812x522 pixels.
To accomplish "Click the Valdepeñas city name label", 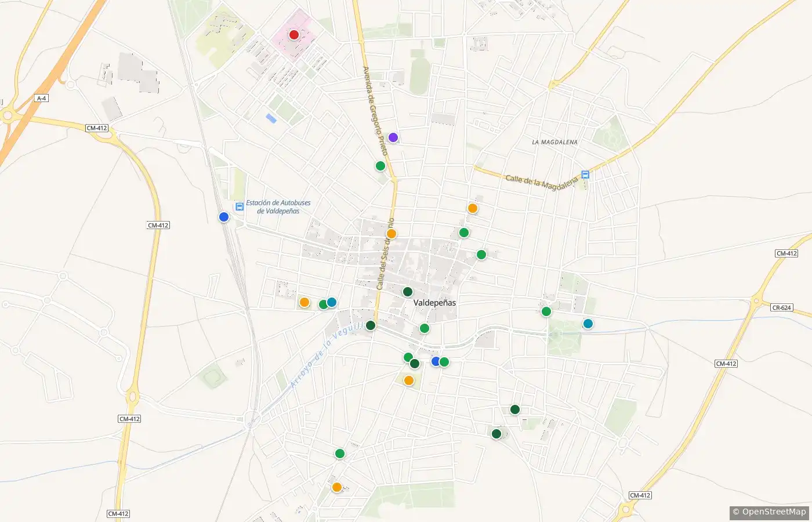I will coord(435,303).
